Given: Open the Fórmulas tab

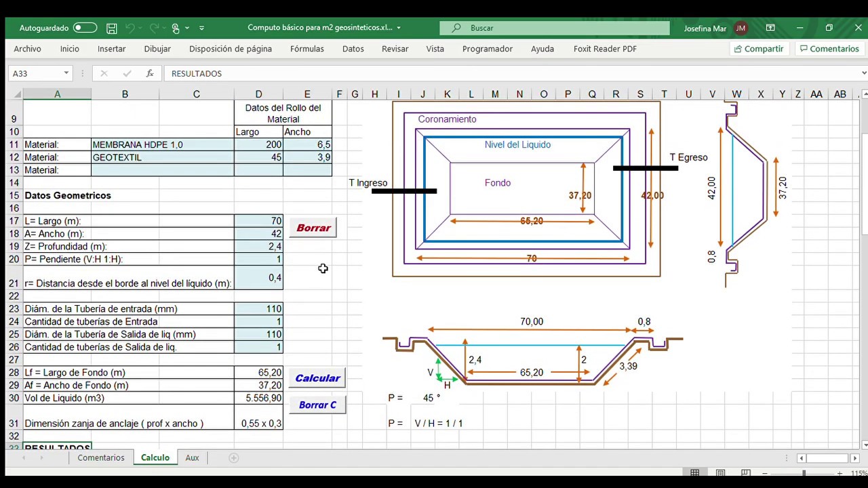Looking at the screenshot, I should [x=307, y=49].
